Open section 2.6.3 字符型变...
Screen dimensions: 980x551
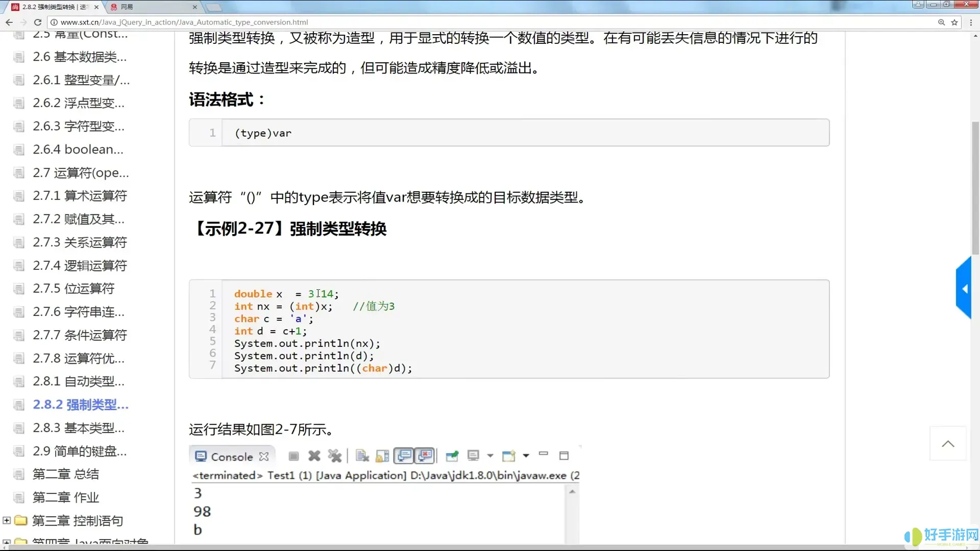pos(79,126)
